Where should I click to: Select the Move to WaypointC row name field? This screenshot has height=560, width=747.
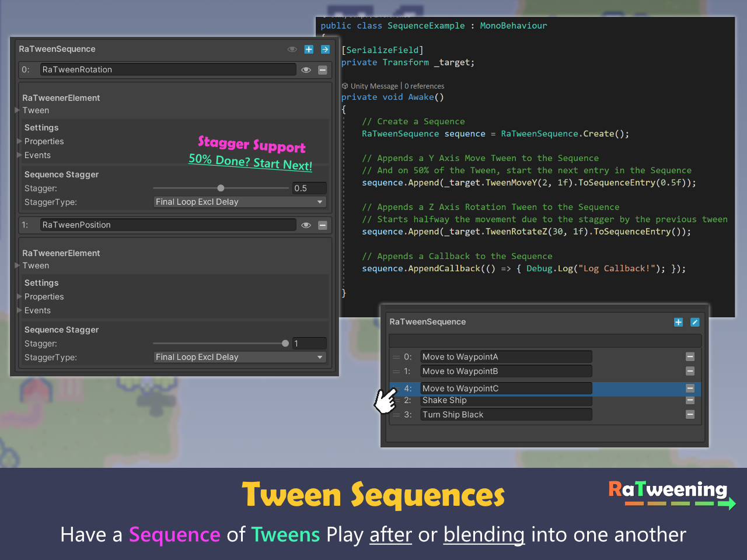[505, 388]
